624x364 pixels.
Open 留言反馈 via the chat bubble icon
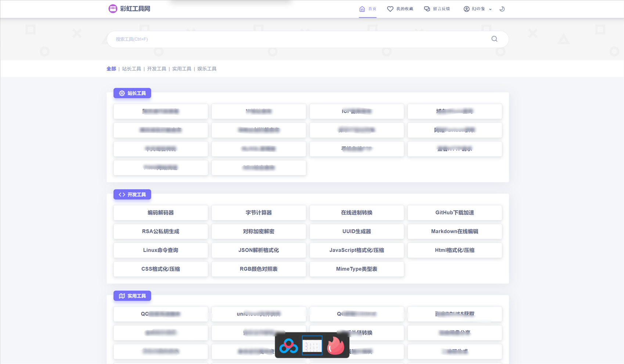(427, 9)
